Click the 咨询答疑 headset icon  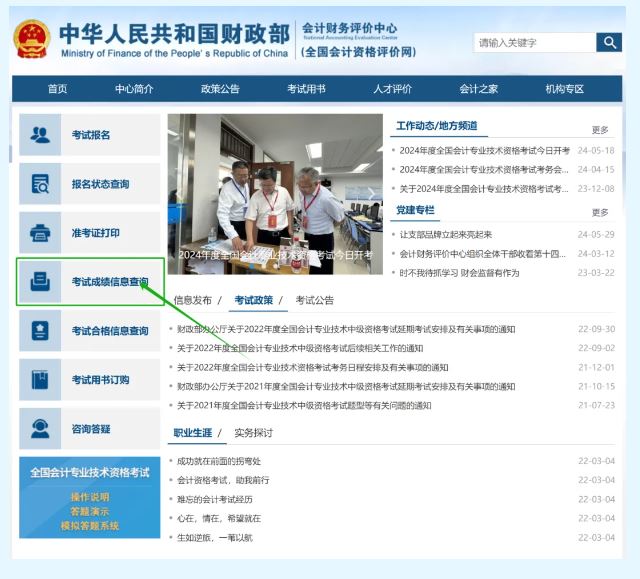click(40, 429)
